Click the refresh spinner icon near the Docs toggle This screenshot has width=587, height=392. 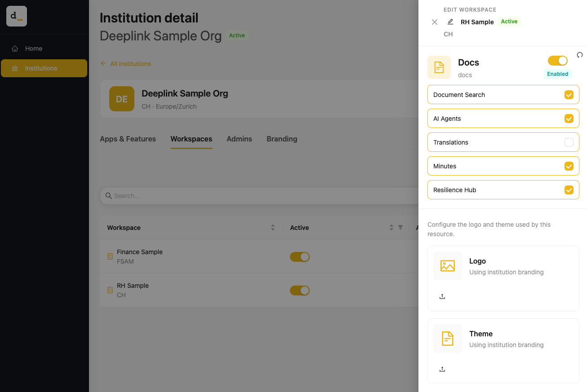[x=580, y=55]
